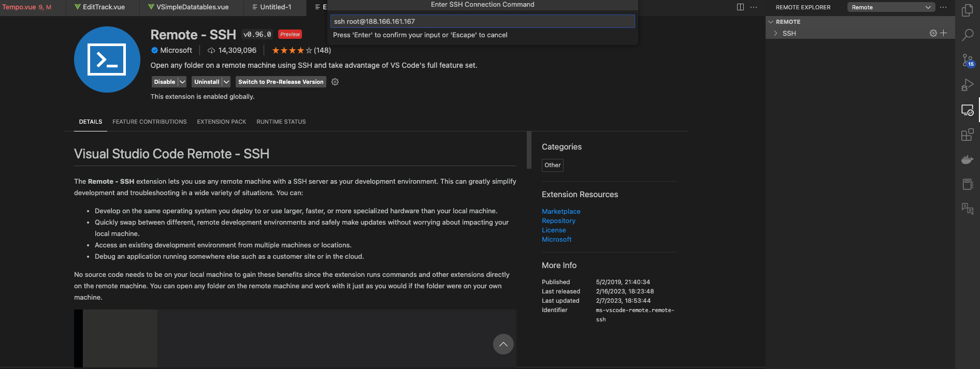The image size is (980, 369).
Task: Open the VSimpleDatatables.vue editor tab
Action: coord(192,7)
